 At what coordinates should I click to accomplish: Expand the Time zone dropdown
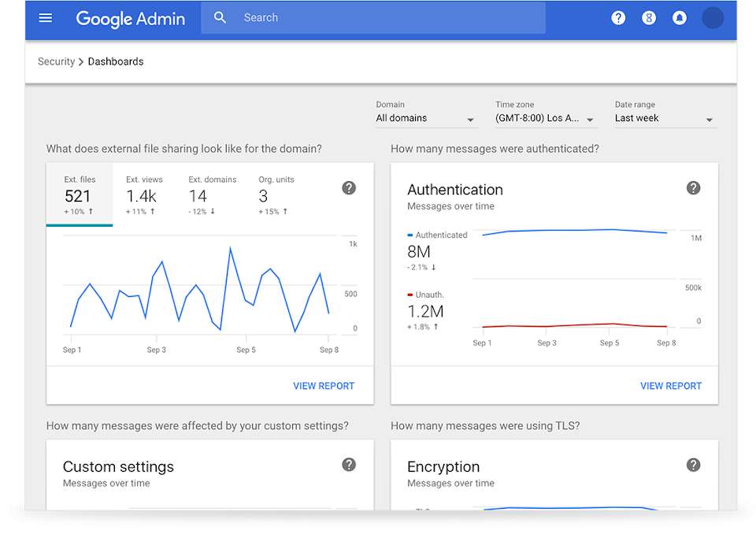(548, 119)
